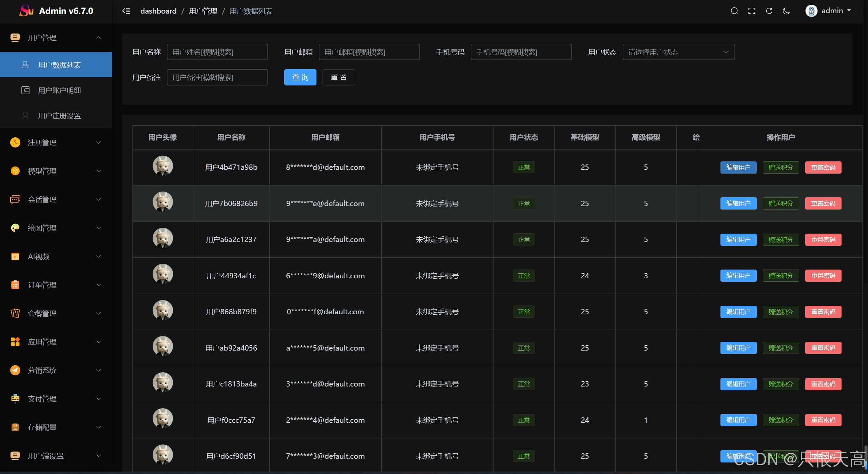This screenshot has height=474, width=868.
Task: Click the 查询 search button
Action: pos(300,77)
